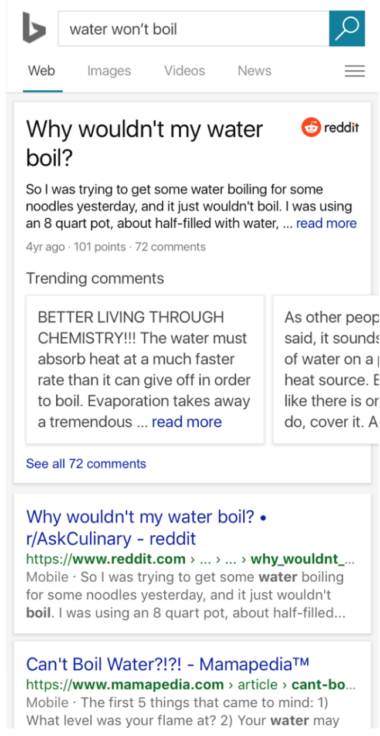This screenshot has width=380, height=736.
Task: Click the www.mamapedia.com green URL
Action: tap(190, 685)
